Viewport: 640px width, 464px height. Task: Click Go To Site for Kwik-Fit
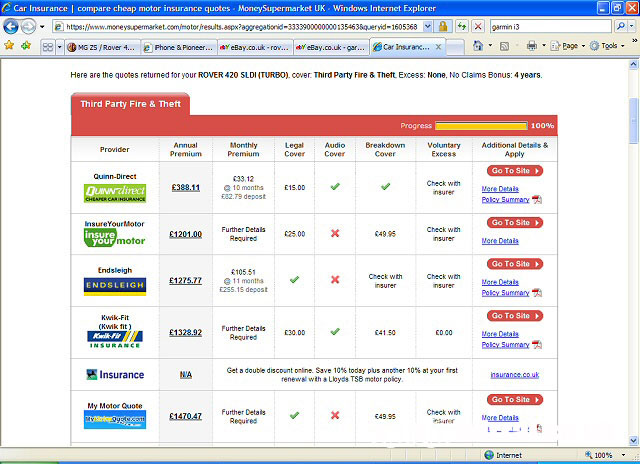(x=515, y=315)
